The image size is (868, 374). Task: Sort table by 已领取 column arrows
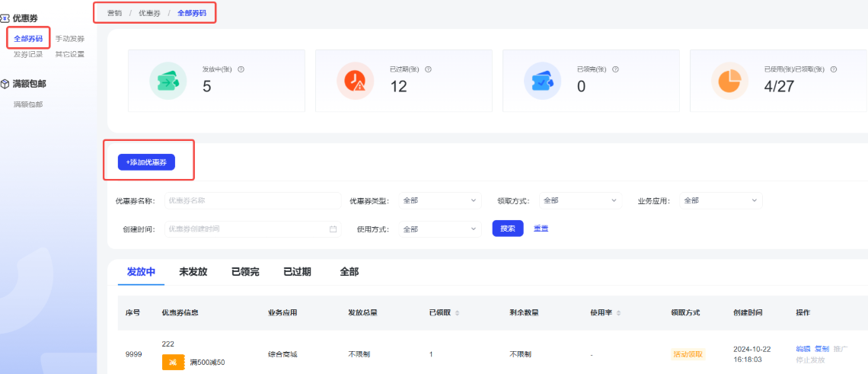457,313
